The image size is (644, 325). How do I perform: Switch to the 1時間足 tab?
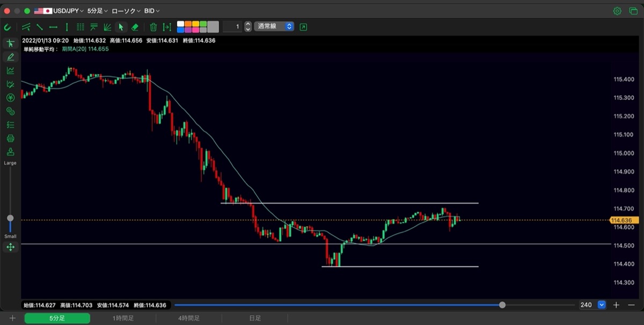pyautogui.click(x=123, y=318)
